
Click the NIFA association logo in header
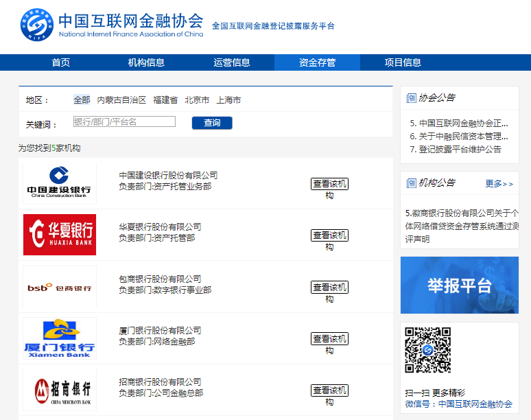(x=38, y=25)
